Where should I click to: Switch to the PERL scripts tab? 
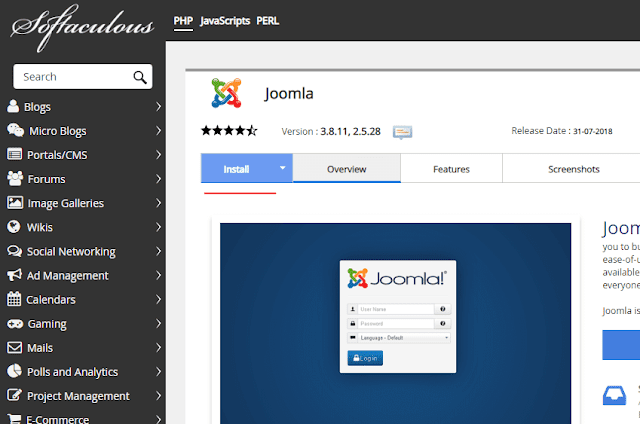[268, 21]
